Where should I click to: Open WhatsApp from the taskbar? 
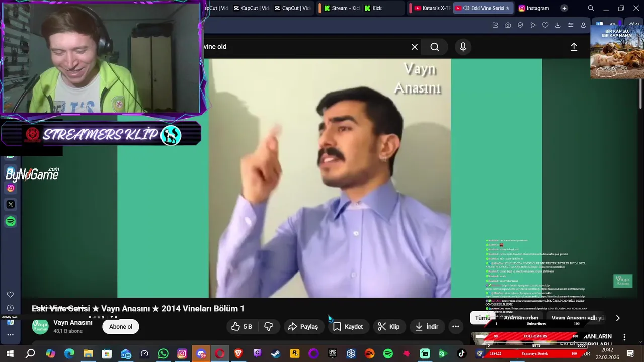163,354
